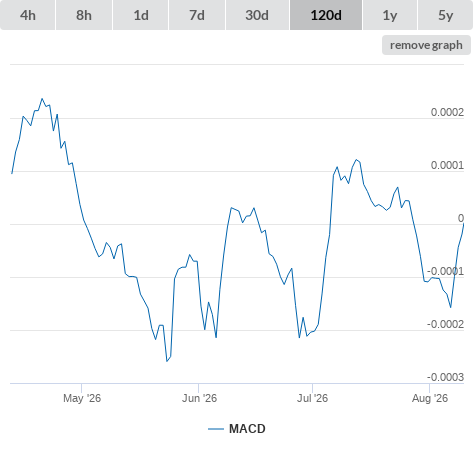Click the Aug '26 axis label
Image resolution: width=474 pixels, height=455 pixels.
point(430,398)
